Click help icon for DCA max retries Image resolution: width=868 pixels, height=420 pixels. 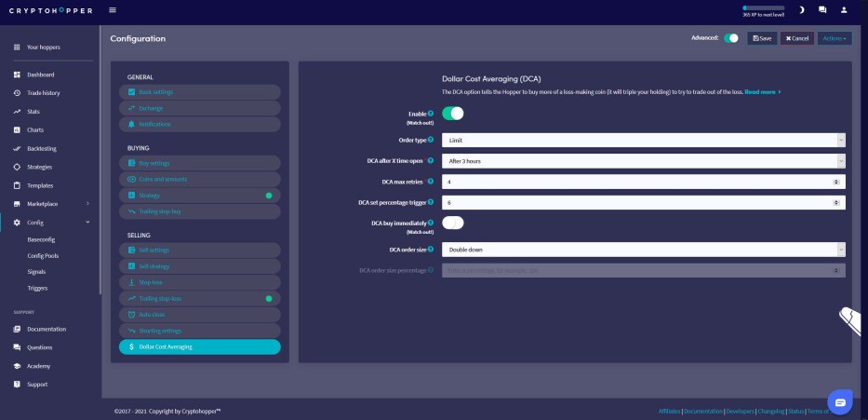point(431,182)
